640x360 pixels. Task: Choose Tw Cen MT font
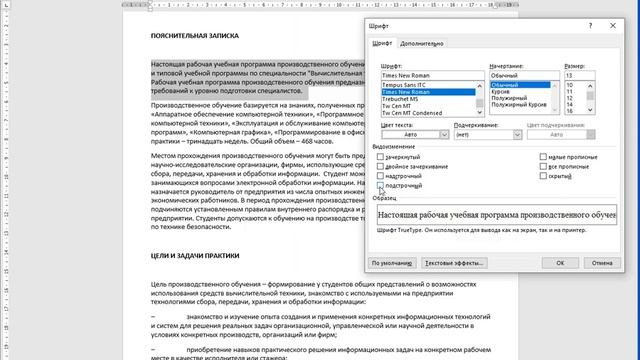pos(428,106)
